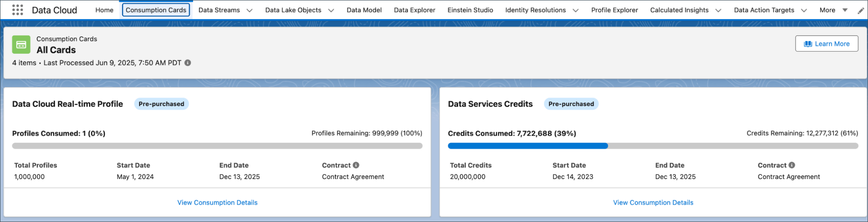868x222 pixels.
Task: Open the More navigation menu
Action: pyautogui.click(x=833, y=10)
